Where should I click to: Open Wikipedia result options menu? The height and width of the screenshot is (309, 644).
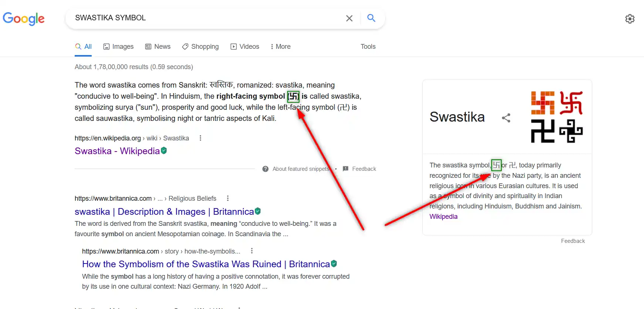pyautogui.click(x=200, y=138)
